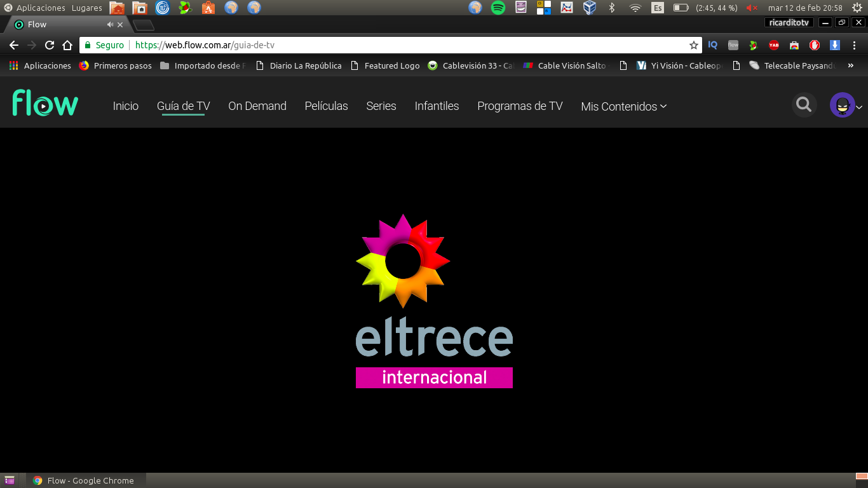
Task: Select the Guía de TV tab
Action: point(184,106)
